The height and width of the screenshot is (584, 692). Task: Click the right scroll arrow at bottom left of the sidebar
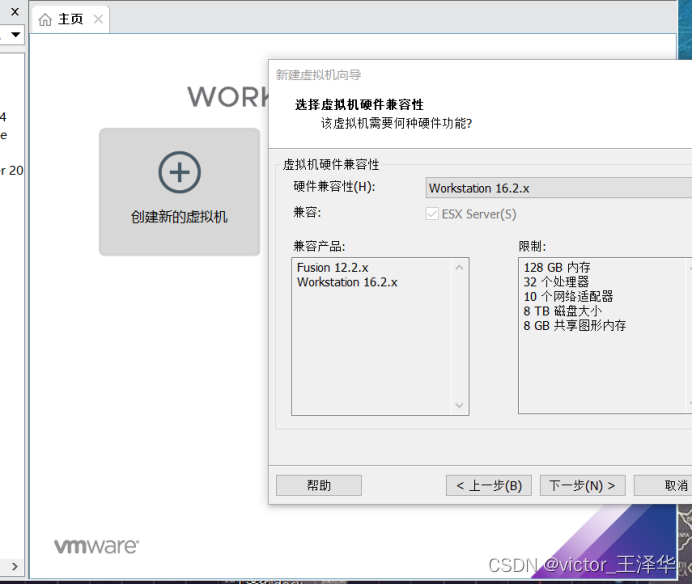[x=15, y=566]
